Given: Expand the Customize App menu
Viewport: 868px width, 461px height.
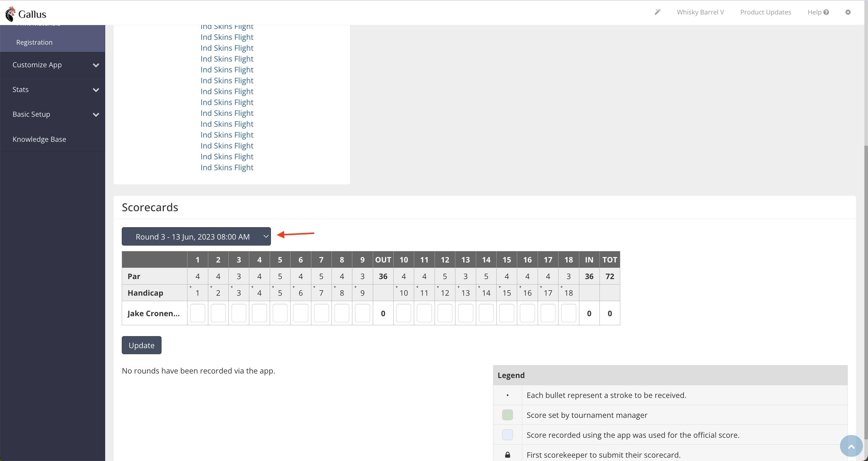Looking at the screenshot, I should tap(52, 65).
